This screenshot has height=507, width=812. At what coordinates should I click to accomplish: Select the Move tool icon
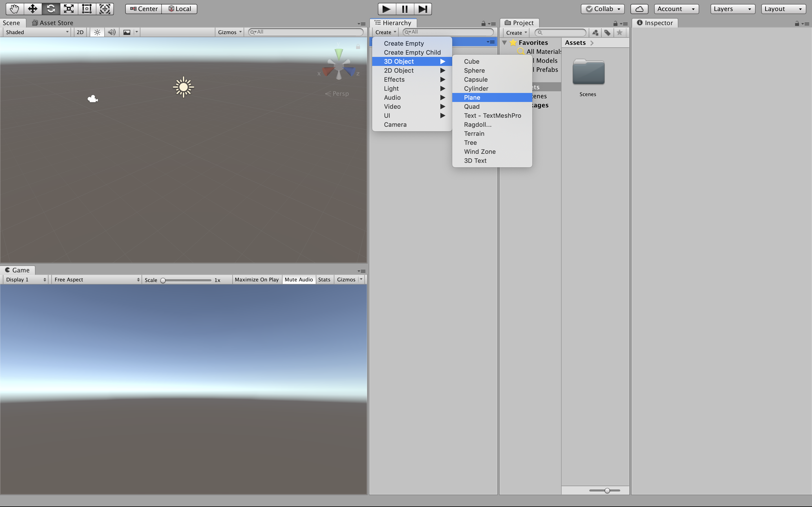[32, 9]
